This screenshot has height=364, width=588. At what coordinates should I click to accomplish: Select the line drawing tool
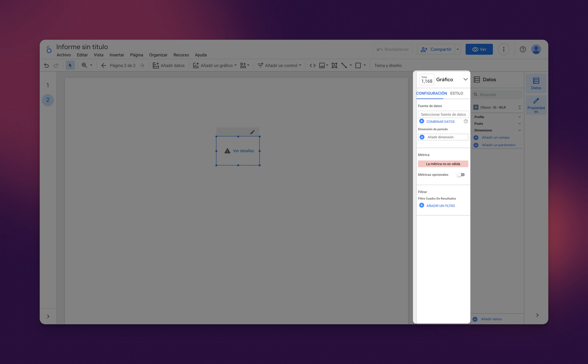pos(344,66)
